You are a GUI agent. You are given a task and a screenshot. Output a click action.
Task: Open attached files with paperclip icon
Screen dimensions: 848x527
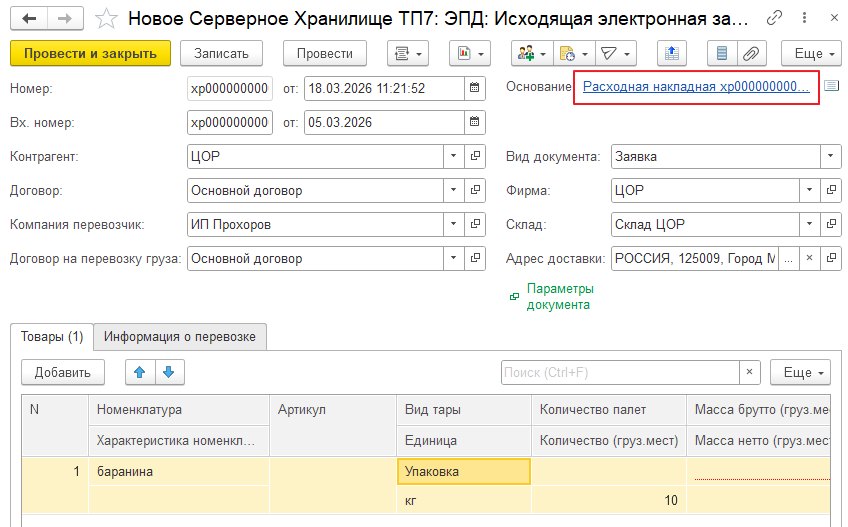[x=751, y=54]
